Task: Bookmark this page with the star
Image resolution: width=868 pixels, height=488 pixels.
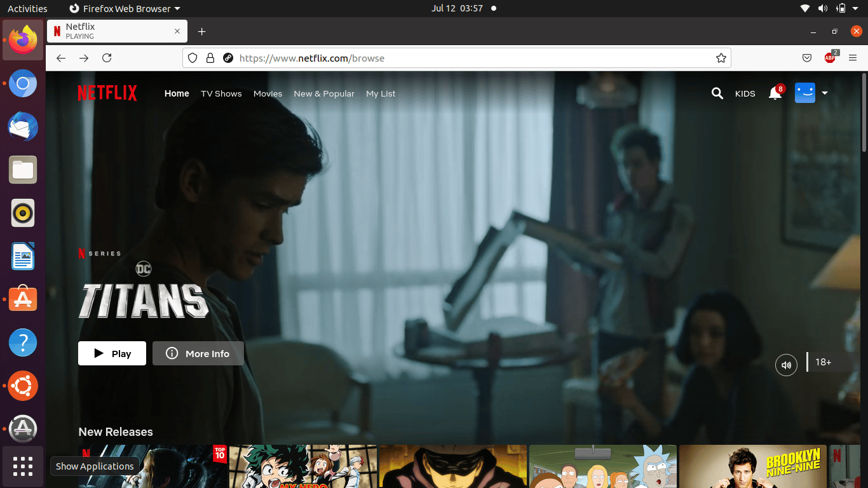Action: point(721,58)
